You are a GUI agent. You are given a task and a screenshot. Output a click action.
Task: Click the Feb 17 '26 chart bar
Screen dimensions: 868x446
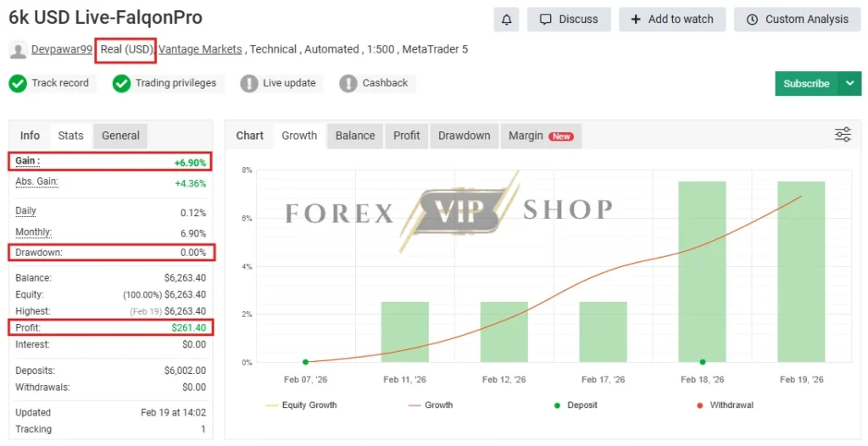pos(603,332)
